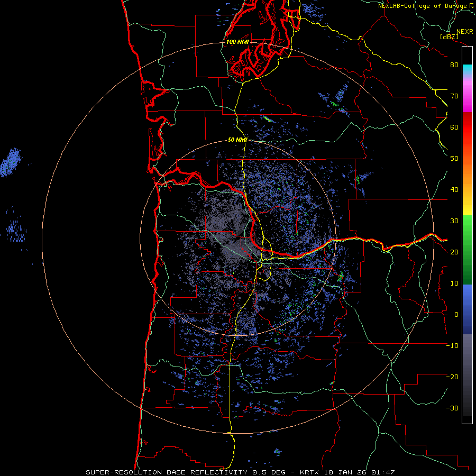Viewport: 476px width, 476px height.
Task: Click the NEXR label above the scale
Action: tap(464, 32)
